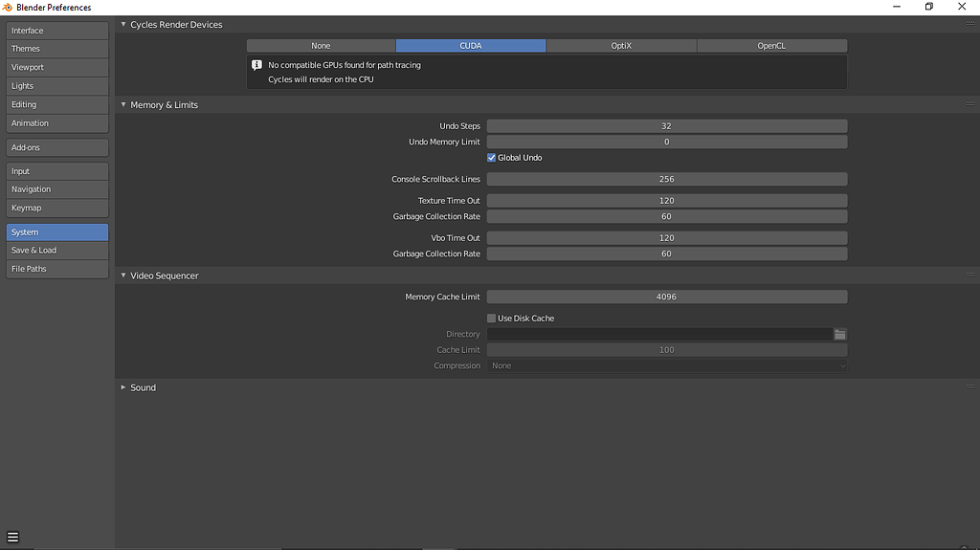
Task: Expand the Sound panel
Action: point(123,386)
